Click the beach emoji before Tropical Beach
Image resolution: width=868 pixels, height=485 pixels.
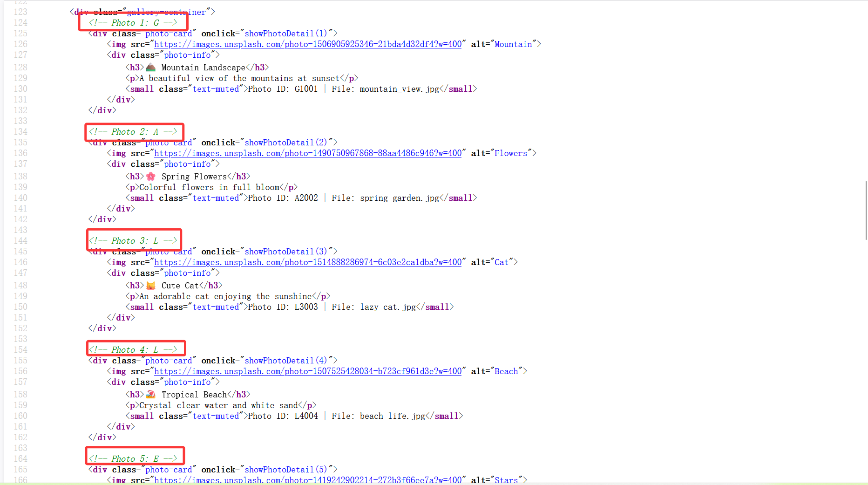pos(151,395)
